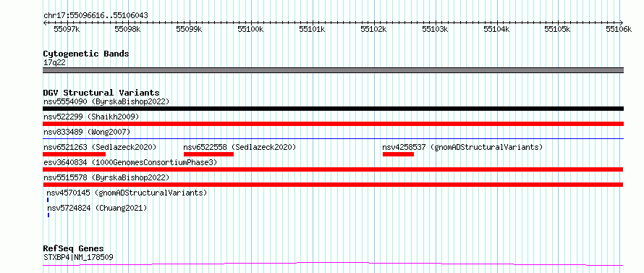Click the 55100k ruler tick label
The width and height of the screenshot is (644, 273).
[x=251, y=29]
